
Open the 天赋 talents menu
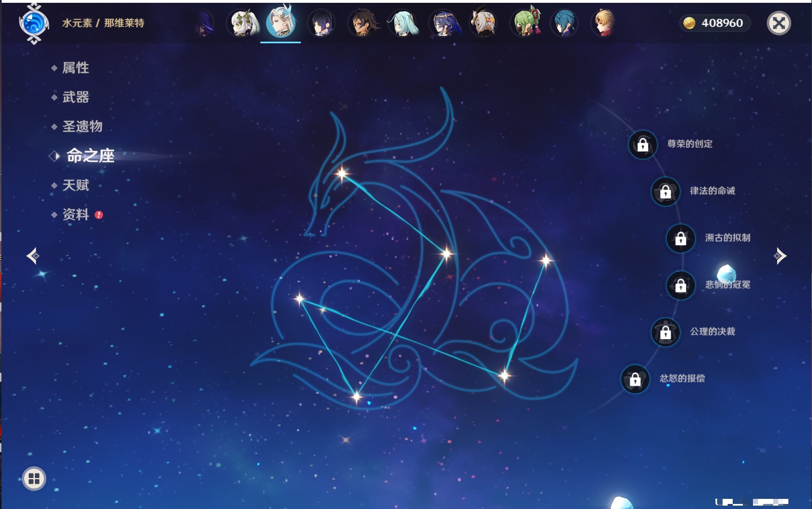point(75,185)
